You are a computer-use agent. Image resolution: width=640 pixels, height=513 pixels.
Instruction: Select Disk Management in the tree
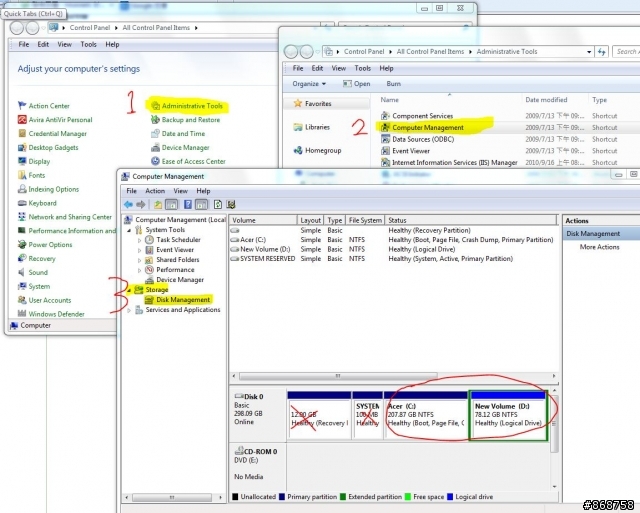[x=183, y=300]
